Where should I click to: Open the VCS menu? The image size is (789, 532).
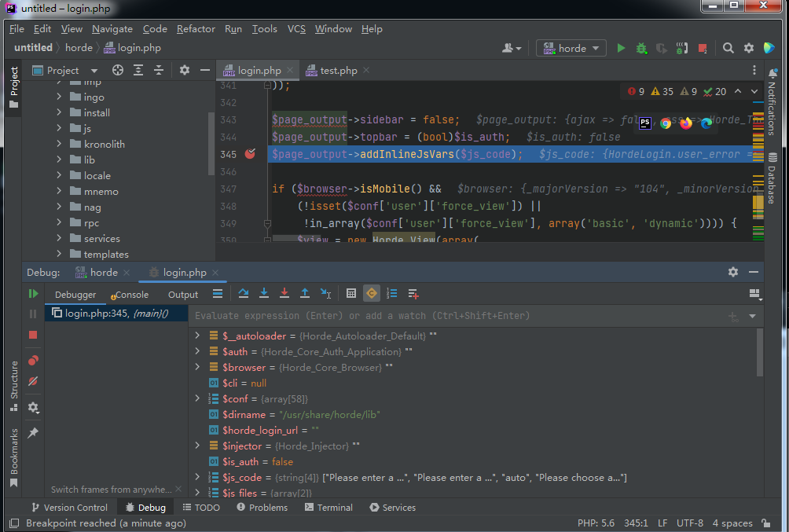(x=296, y=29)
